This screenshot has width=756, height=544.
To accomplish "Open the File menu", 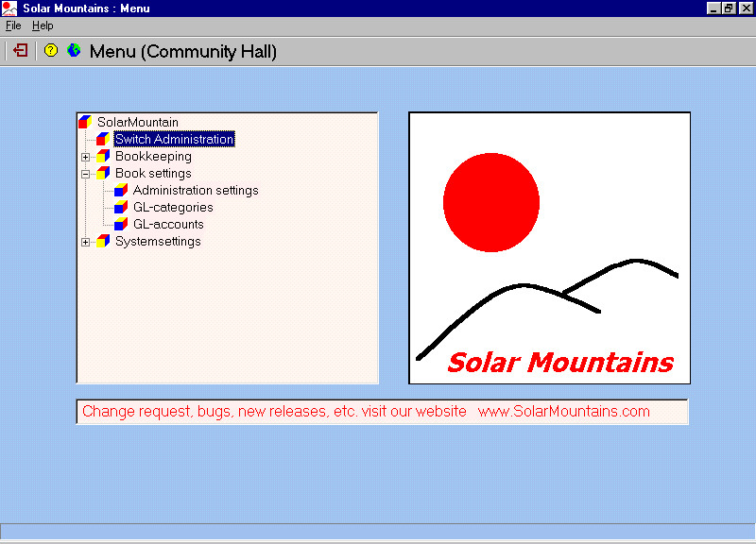I will coord(13,25).
